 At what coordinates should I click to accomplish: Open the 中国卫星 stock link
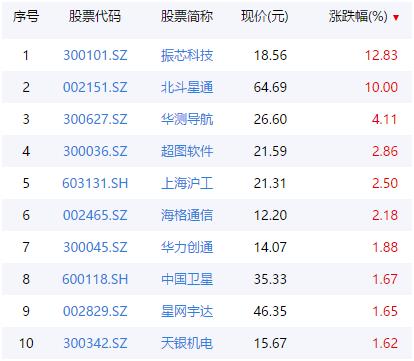pyautogui.click(x=187, y=279)
